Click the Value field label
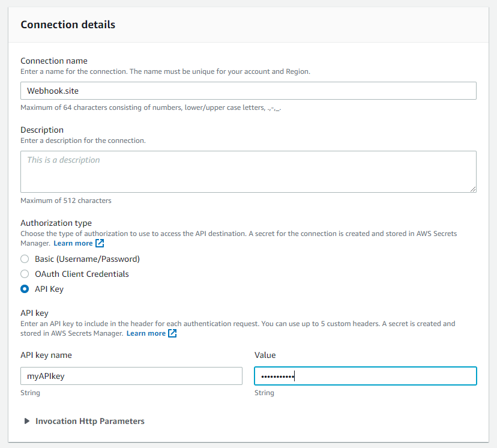The image size is (497, 448). [x=265, y=355]
